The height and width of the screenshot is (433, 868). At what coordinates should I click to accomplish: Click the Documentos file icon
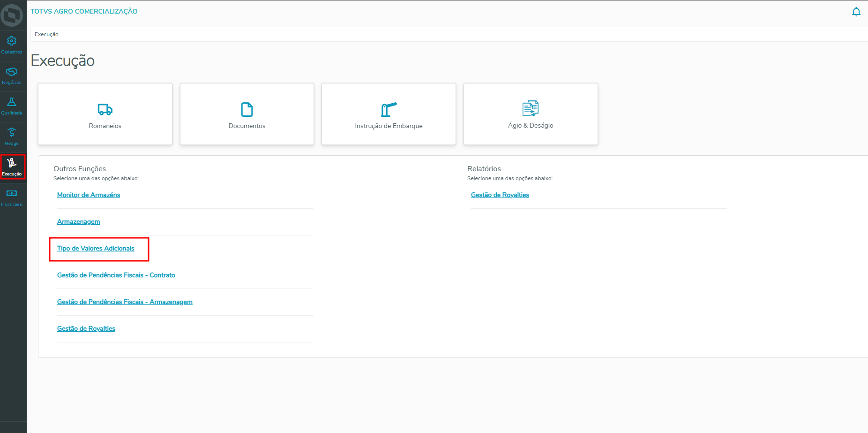pos(247,109)
